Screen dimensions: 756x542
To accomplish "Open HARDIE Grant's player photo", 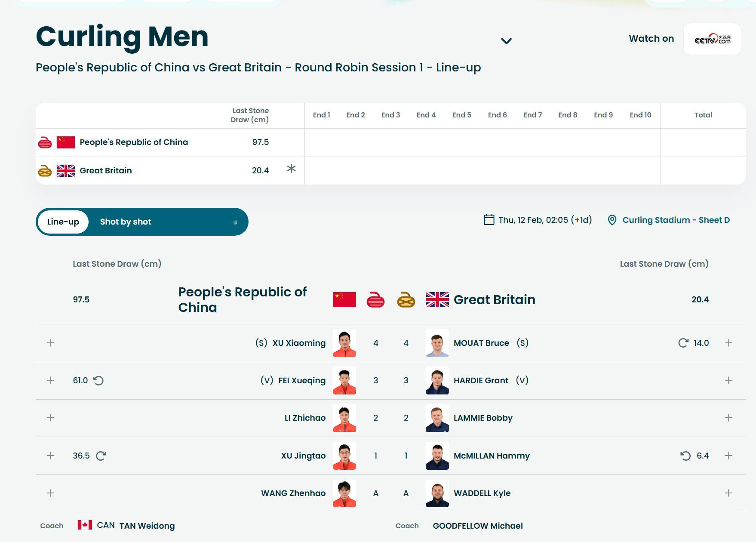I will 437,380.
